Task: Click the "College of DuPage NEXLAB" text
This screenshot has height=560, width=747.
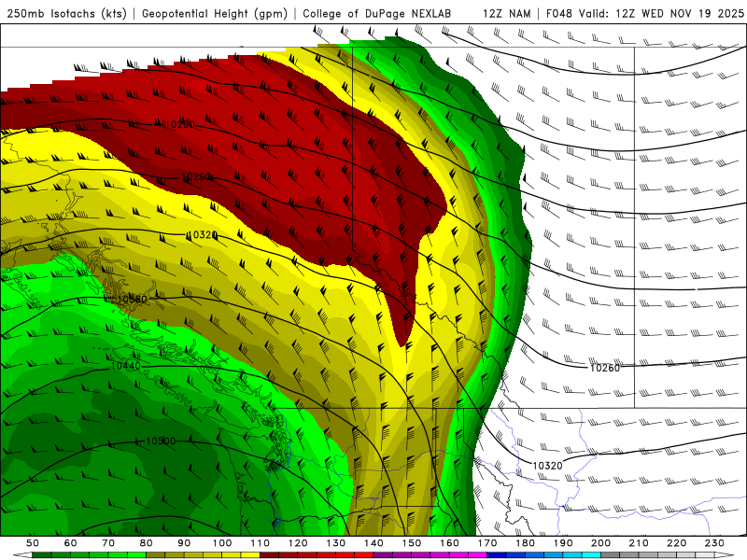Action: click(x=376, y=14)
